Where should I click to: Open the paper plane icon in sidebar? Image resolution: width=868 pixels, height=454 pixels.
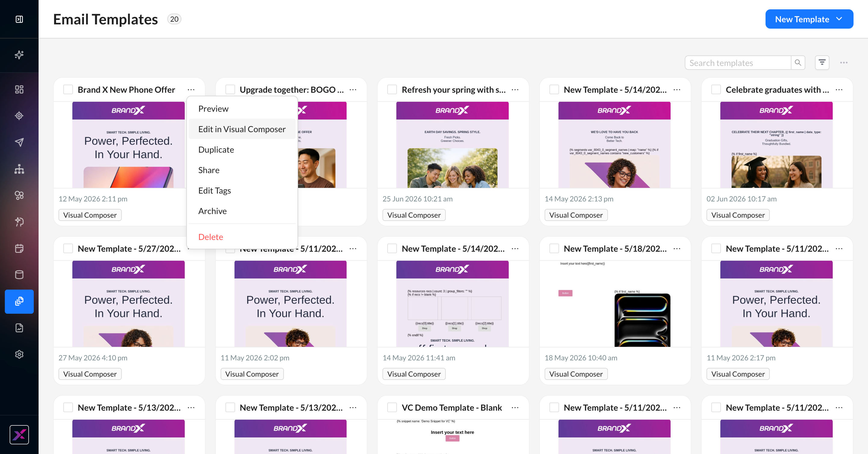[19, 142]
